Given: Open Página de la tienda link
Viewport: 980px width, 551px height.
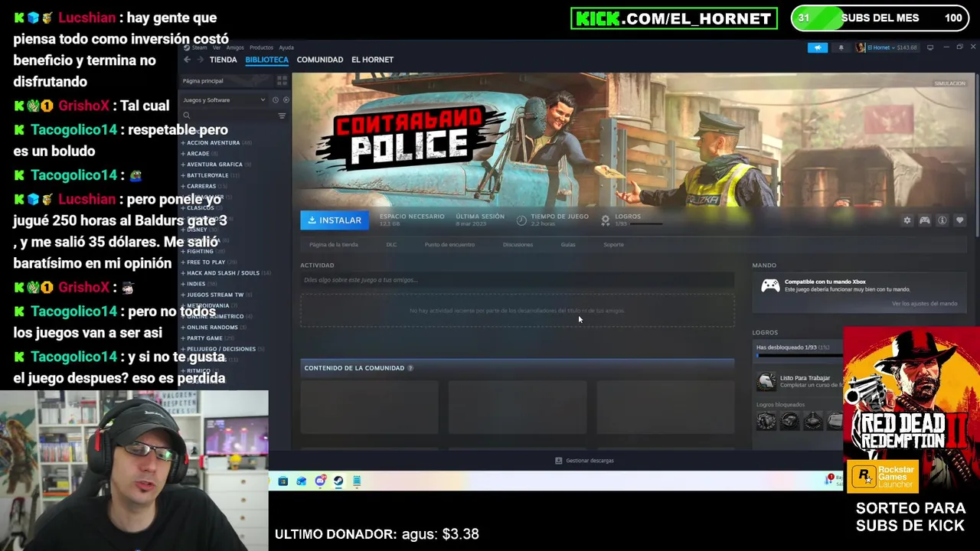Looking at the screenshot, I should (x=333, y=245).
